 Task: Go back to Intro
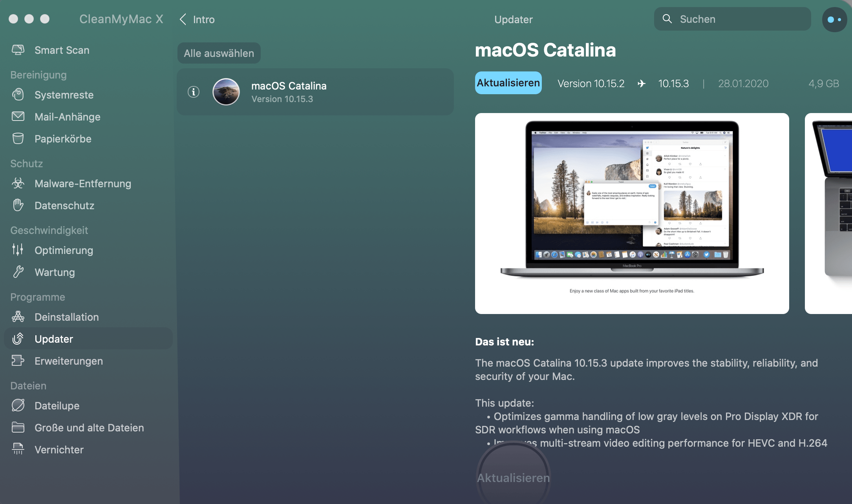[x=197, y=19]
